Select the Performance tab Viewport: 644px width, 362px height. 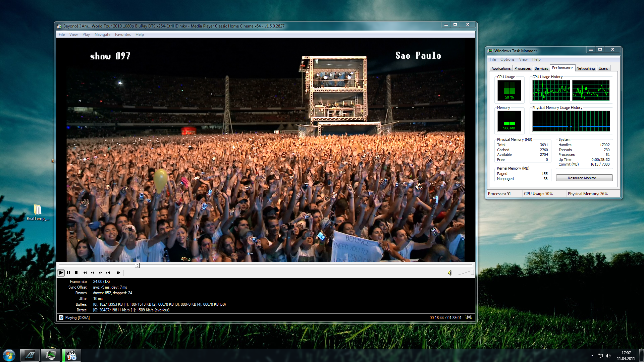(x=562, y=68)
